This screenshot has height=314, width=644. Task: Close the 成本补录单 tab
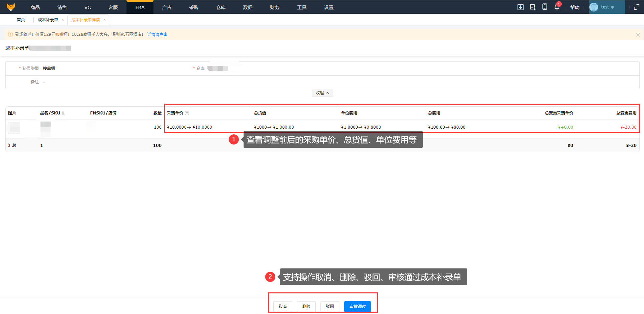63,20
